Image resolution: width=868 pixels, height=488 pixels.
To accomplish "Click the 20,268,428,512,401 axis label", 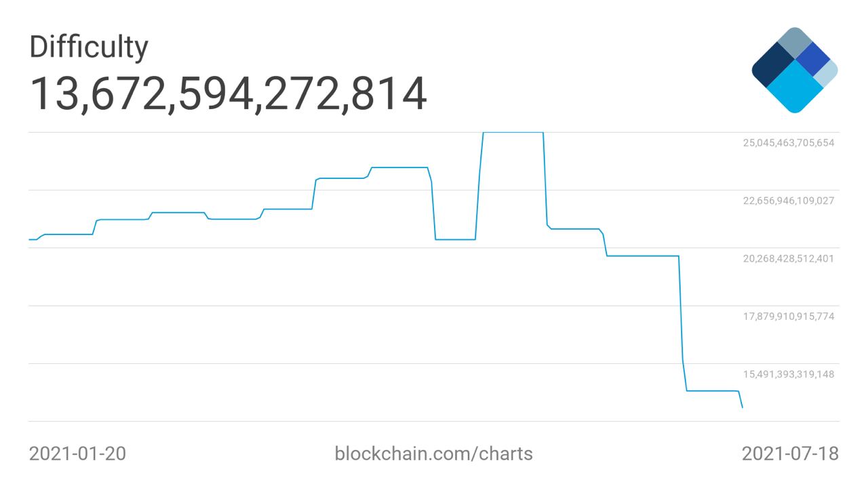I will pos(789,258).
